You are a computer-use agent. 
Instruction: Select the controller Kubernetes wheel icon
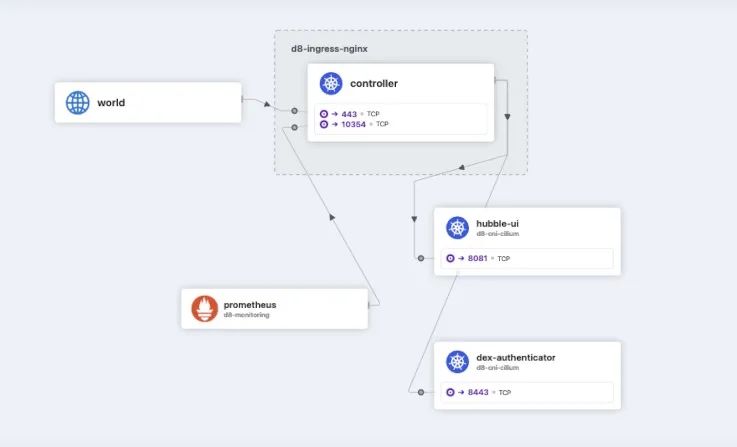331,84
